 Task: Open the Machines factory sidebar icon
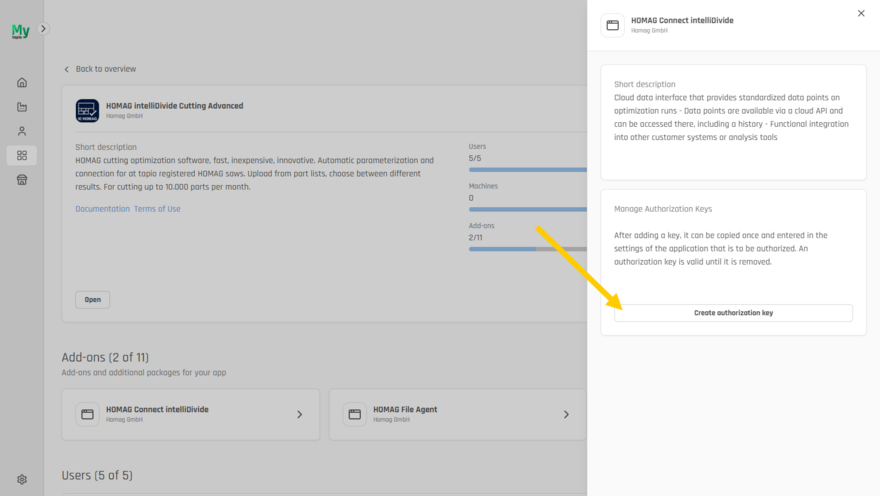click(x=22, y=107)
